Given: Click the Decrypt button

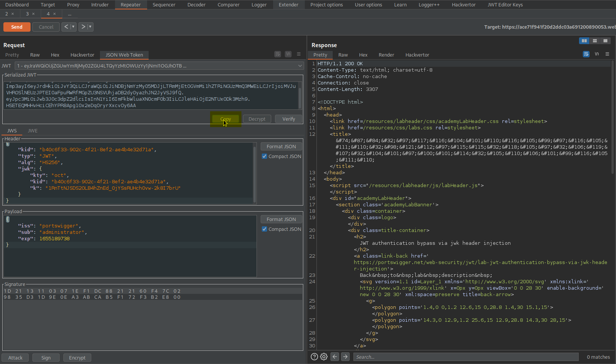Looking at the screenshot, I should pyautogui.click(x=257, y=119).
